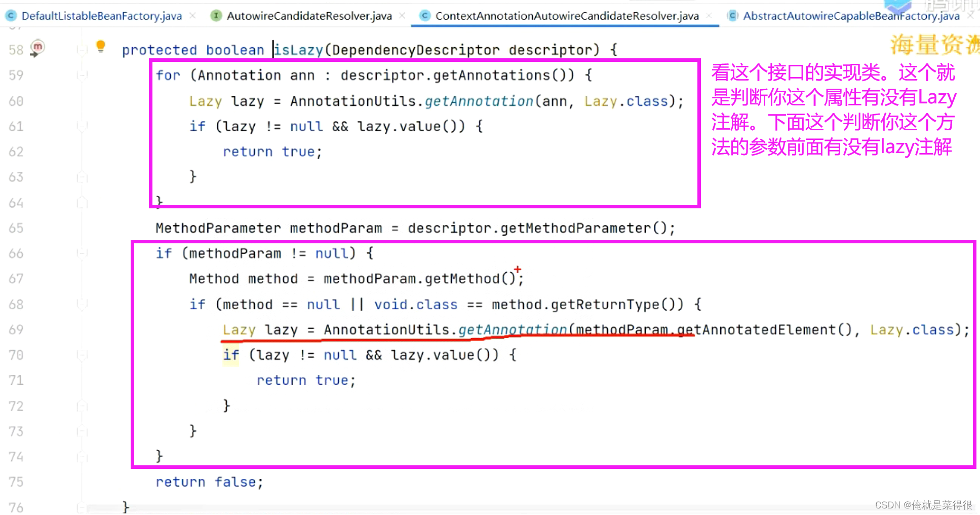980x515 pixels.
Task: Click 'Method method' declaration on line 67
Action: [244, 279]
